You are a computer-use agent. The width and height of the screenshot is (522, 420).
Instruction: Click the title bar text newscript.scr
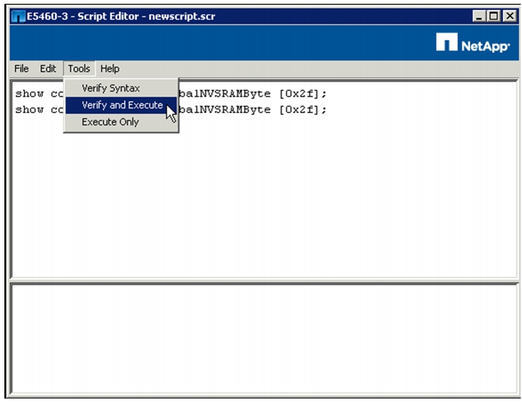click(182, 16)
